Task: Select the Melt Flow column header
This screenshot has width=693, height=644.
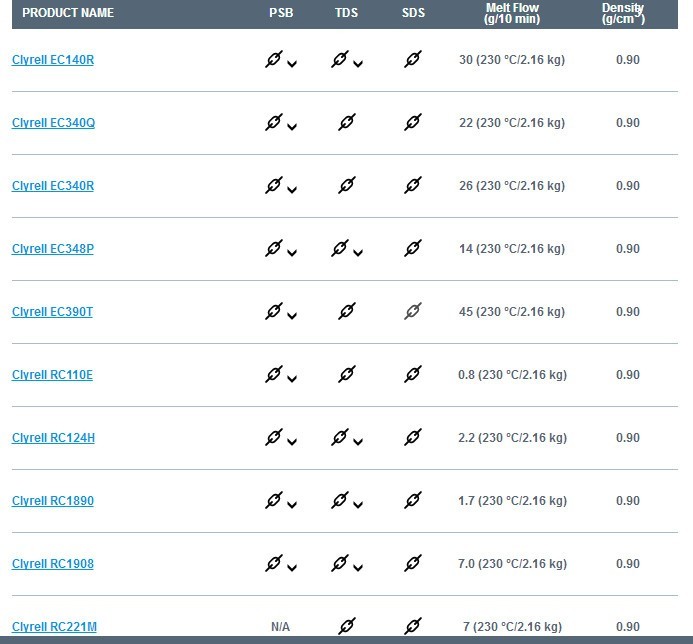Action: (x=512, y=13)
